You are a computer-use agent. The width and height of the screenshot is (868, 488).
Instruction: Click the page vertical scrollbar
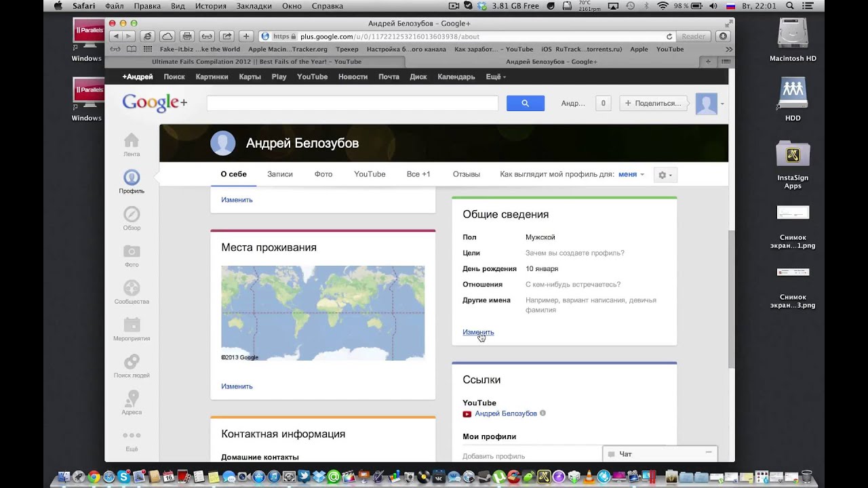click(731, 298)
